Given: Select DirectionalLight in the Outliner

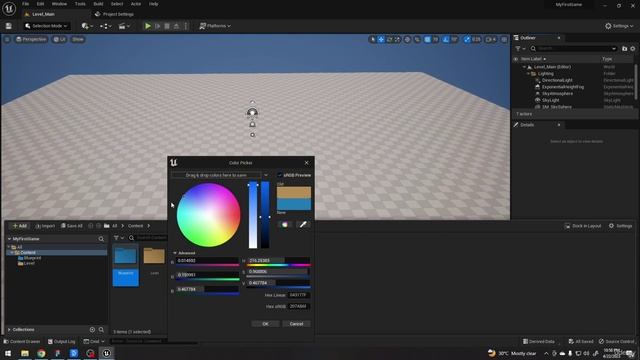Looking at the screenshot, I should coord(557,80).
